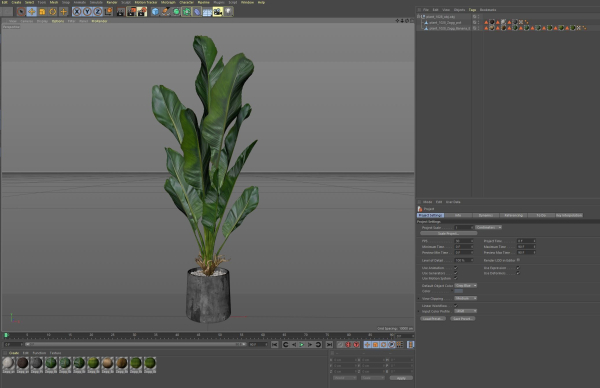
Task: Go to the start of animation
Action: coord(275,345)
